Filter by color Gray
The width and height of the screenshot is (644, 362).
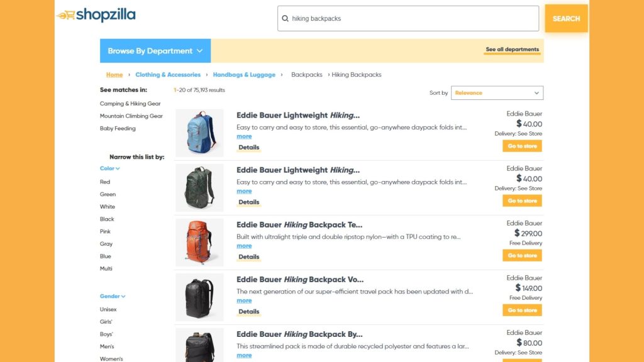coord(106,244)
